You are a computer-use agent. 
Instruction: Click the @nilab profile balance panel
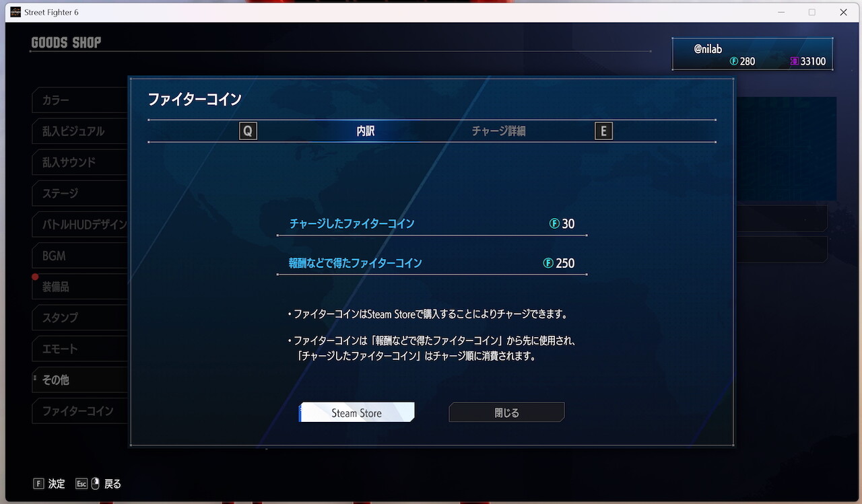point(752,54)
